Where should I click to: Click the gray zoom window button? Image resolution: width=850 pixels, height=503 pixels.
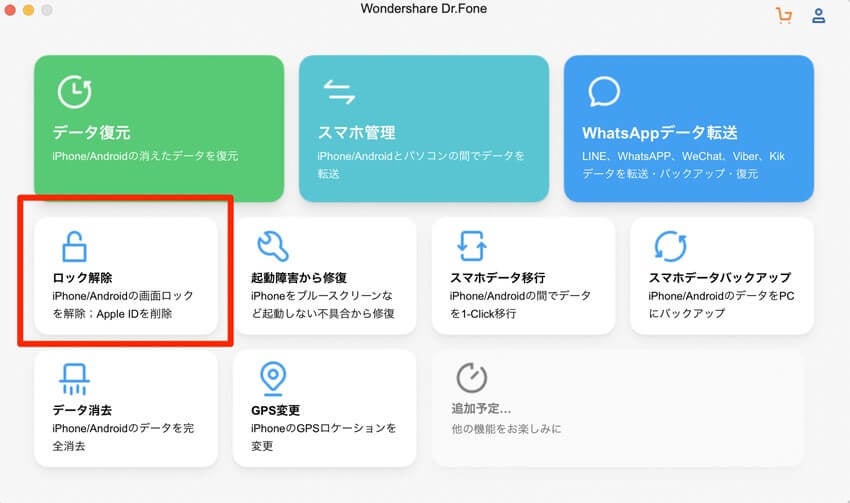[47, 10]
